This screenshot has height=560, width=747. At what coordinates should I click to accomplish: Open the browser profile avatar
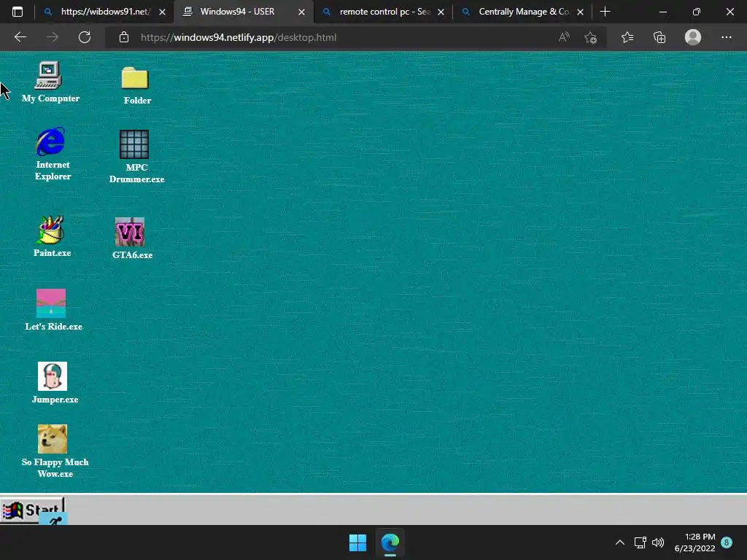(693, 37)
